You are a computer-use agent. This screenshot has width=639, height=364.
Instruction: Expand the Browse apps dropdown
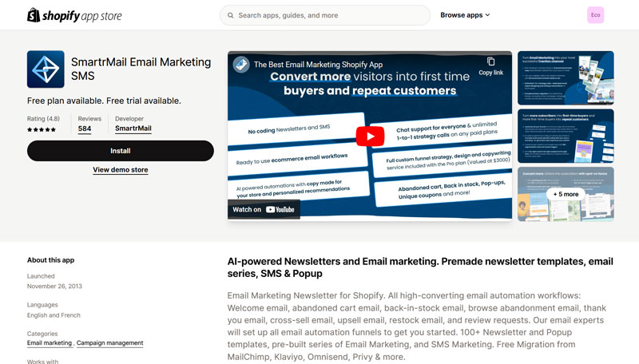point(465,15)
